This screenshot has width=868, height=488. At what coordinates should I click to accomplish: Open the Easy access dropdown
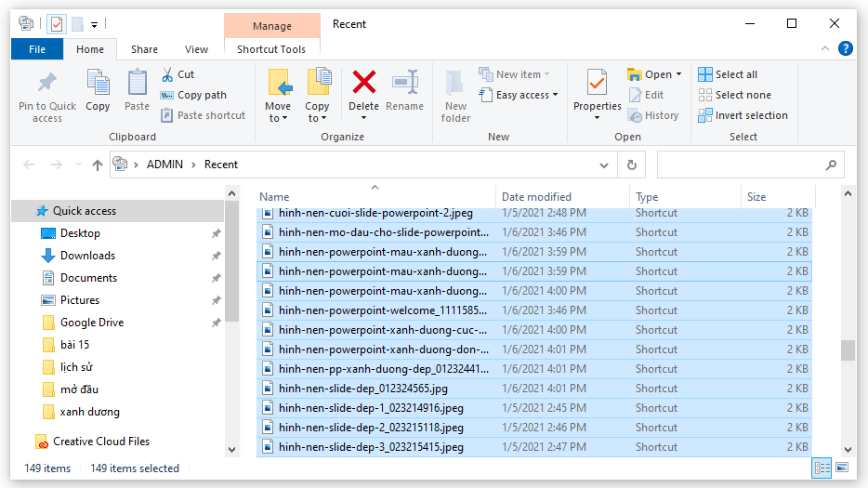(520, 95)
